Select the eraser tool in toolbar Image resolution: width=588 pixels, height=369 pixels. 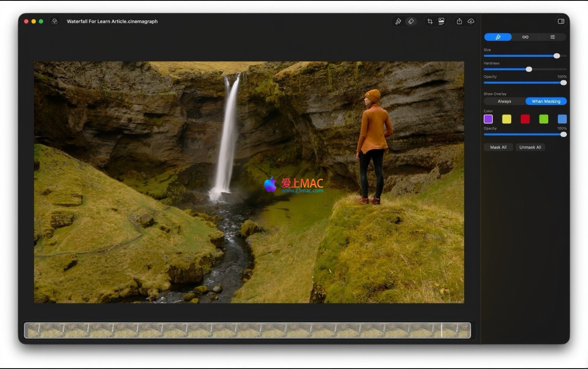click(411, 21)
